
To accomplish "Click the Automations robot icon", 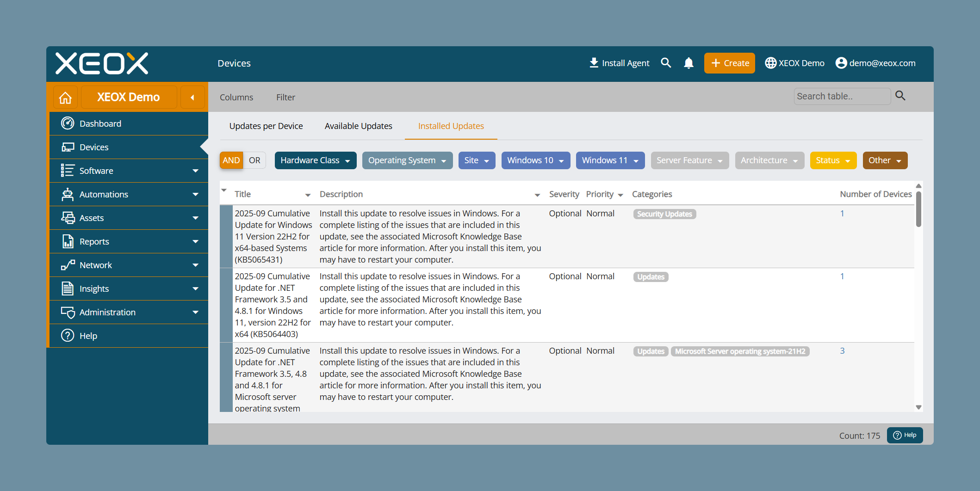I will tap(68, 194).
